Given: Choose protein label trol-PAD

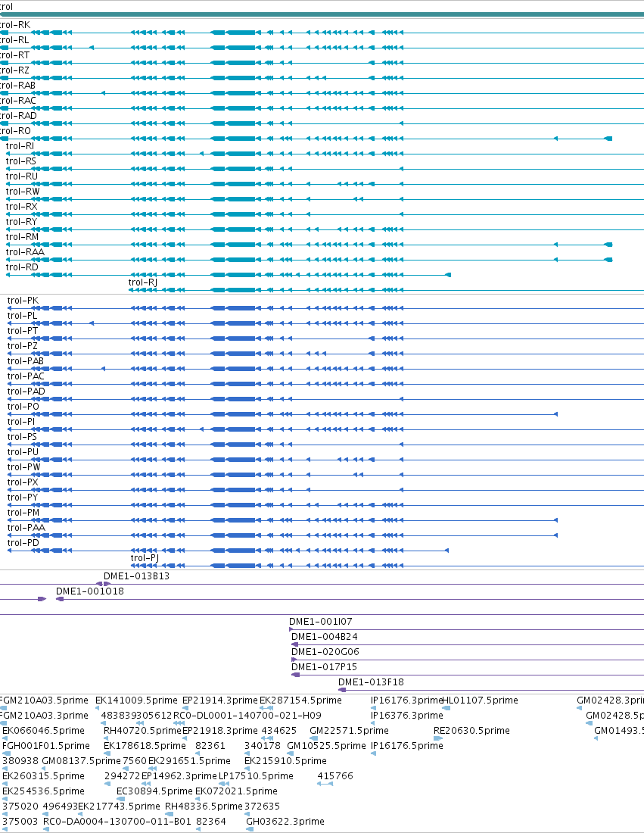Looking at the screenshot, I should click(26, 392).
